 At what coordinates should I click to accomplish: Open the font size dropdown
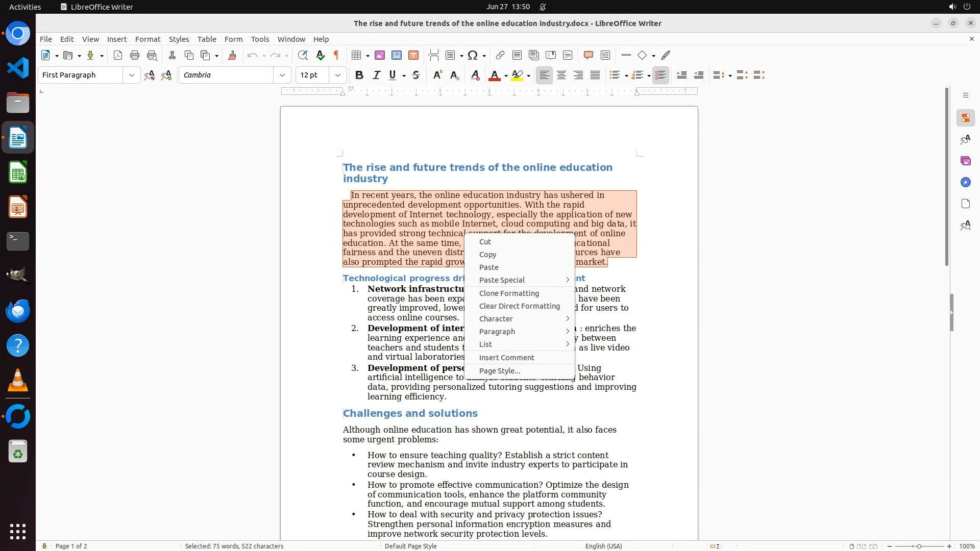tap(338, 75)
